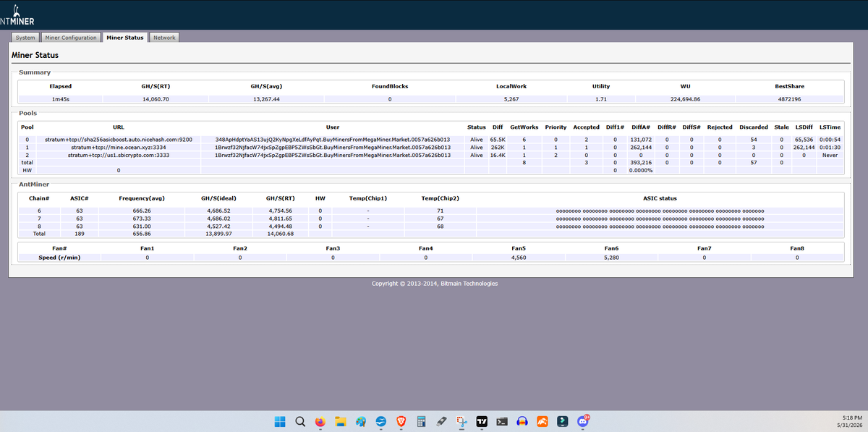Click DiffA# value 131,072

pos(642,139)
